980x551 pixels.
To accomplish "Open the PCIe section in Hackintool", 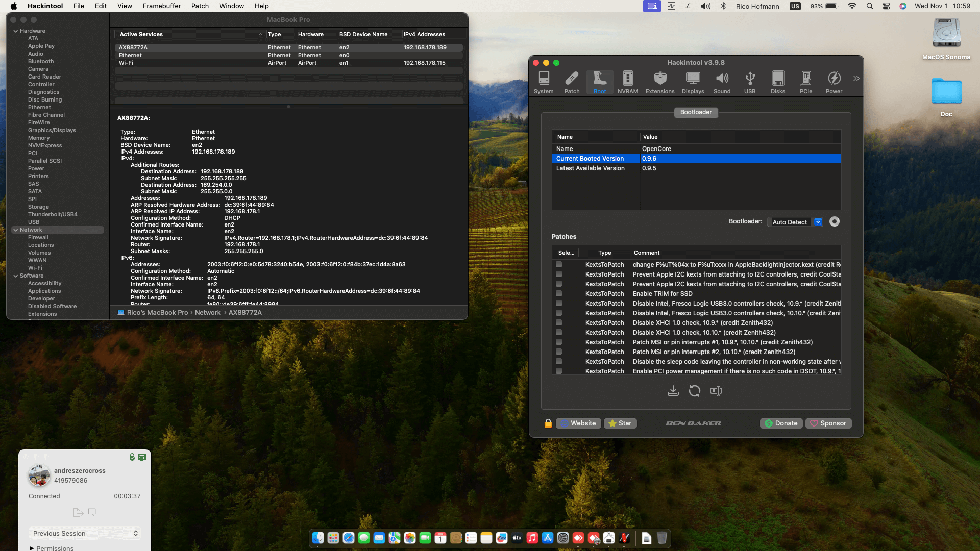I will pyautogui.click(x=806, y=82).
